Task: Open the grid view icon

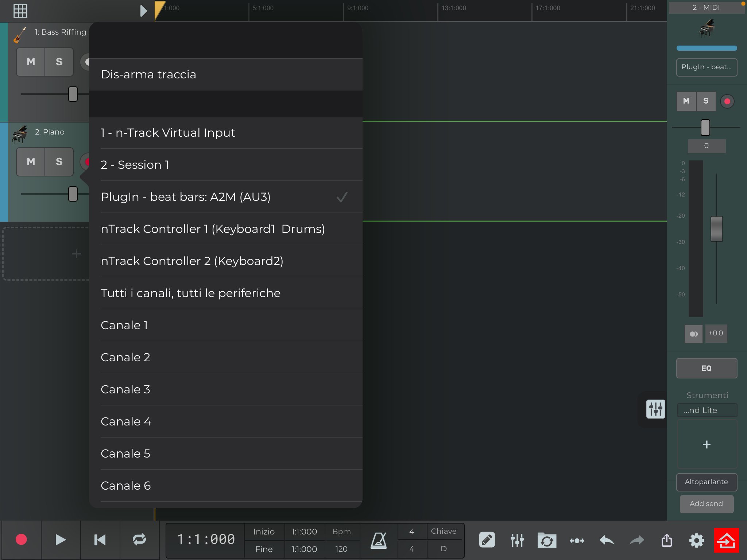Action: click(20, 11)
